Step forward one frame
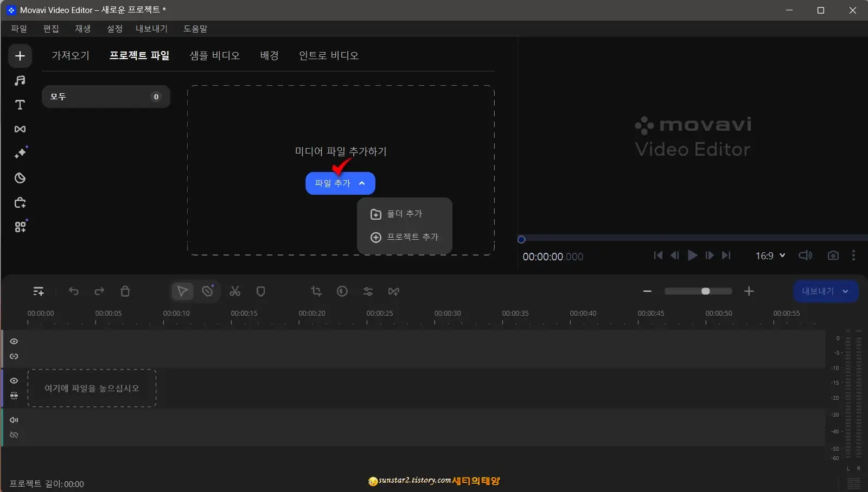This screenshot has width=868, height=492. click(710, 255)
